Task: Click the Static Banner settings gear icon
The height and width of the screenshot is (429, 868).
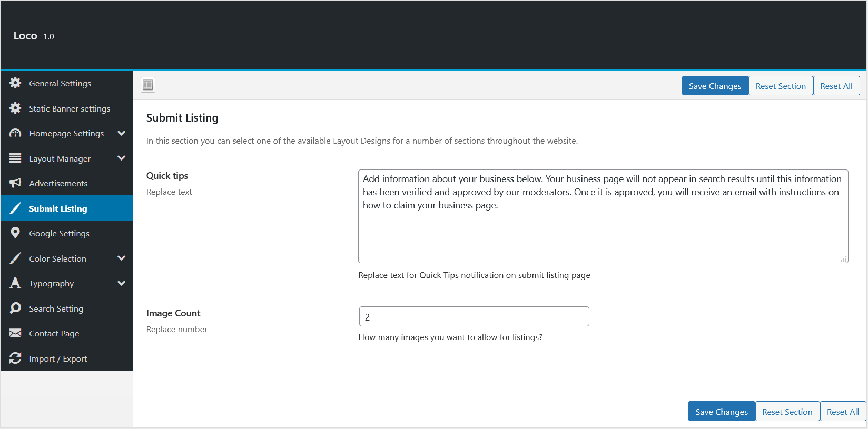Action: click(x=15, y=108)
